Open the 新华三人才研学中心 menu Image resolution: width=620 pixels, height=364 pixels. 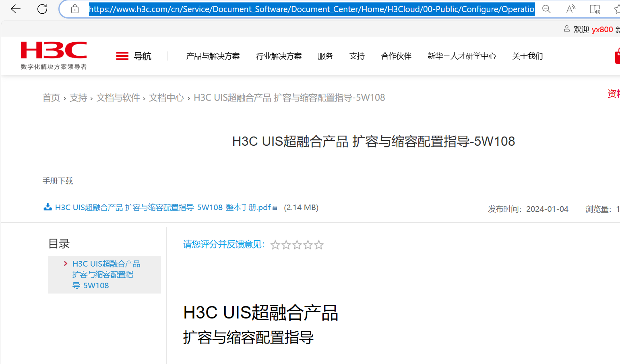click(x=462, y=56)
